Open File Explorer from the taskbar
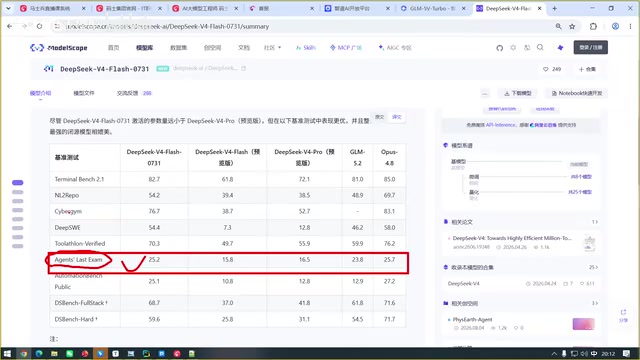This screenshot has width=640, height=360. coord(54,353)
